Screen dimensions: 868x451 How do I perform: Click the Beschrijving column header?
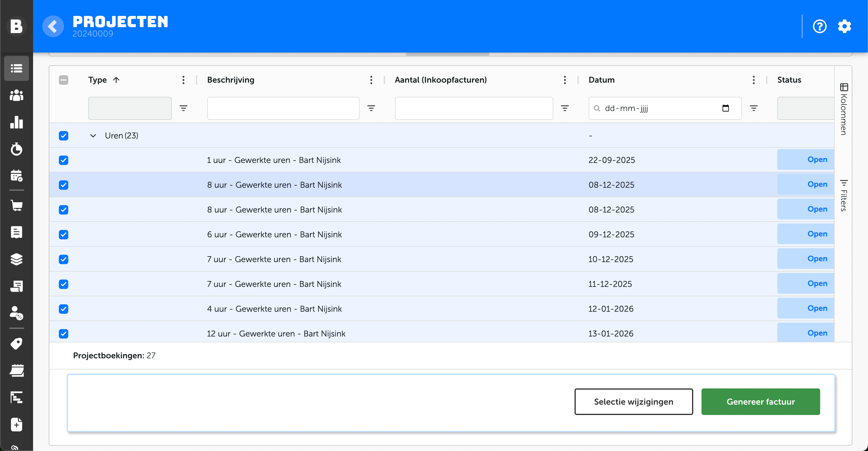pyautogui.click(x=231, y=80)
